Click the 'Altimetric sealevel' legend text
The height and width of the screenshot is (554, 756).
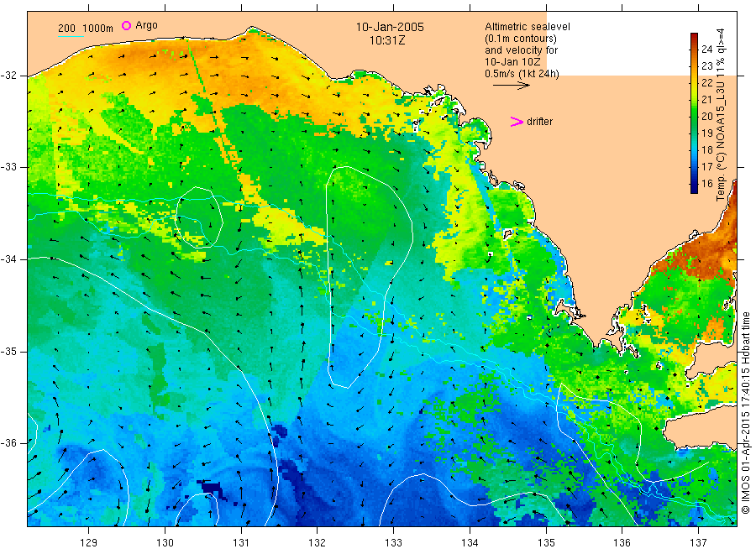[528, 27]
